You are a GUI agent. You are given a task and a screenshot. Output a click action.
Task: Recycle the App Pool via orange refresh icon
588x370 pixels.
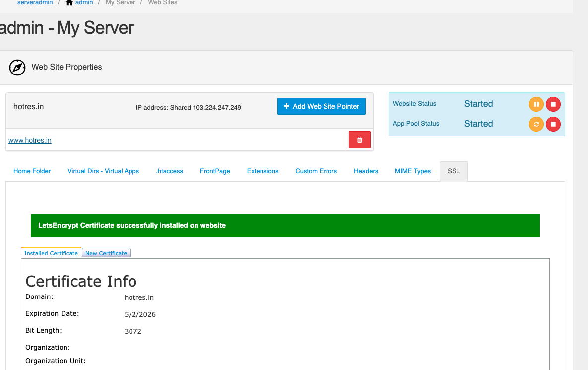pos(536,124)
